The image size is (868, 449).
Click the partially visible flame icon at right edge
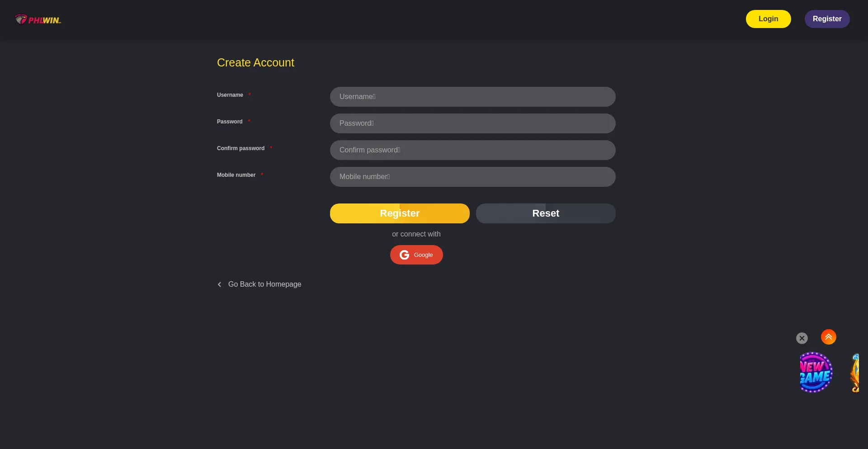coord(855,373)
